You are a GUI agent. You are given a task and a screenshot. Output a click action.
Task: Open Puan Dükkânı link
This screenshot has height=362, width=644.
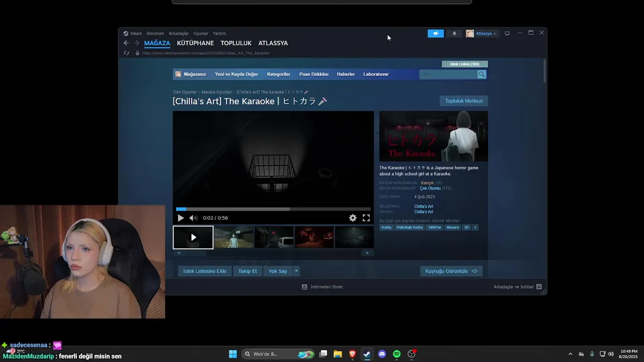tap(314, 74)
